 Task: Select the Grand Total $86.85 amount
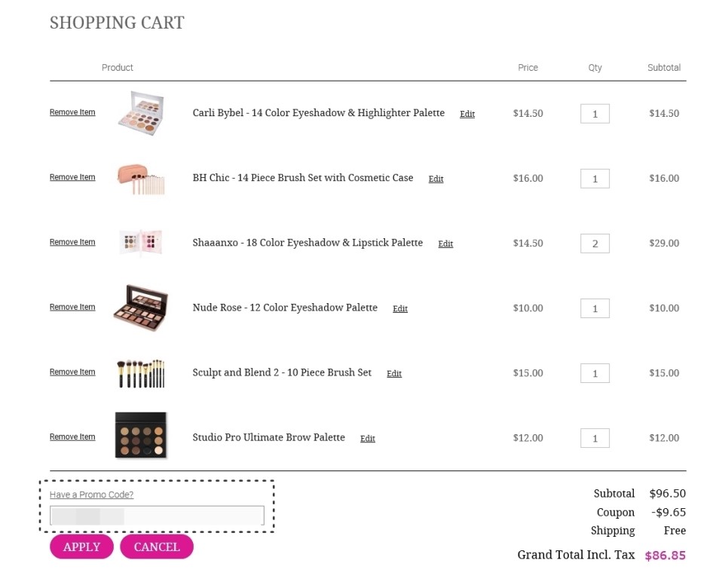point(665,556)
